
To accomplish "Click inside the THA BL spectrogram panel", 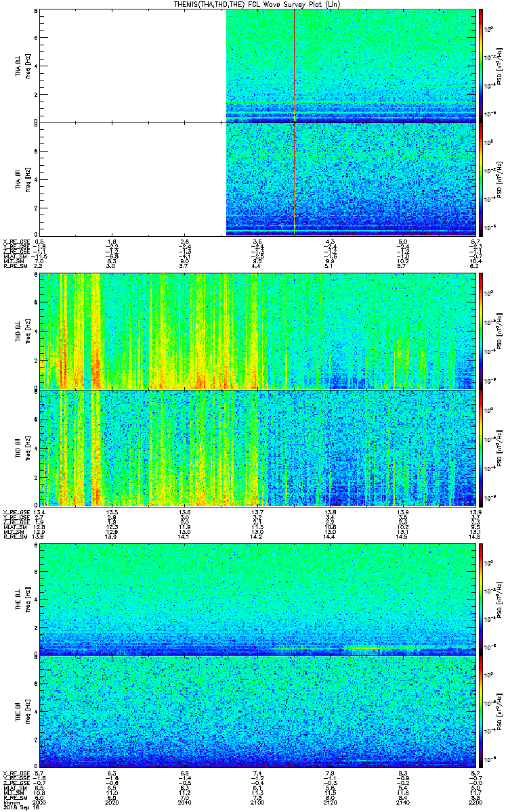I will [x=257, y=66].
